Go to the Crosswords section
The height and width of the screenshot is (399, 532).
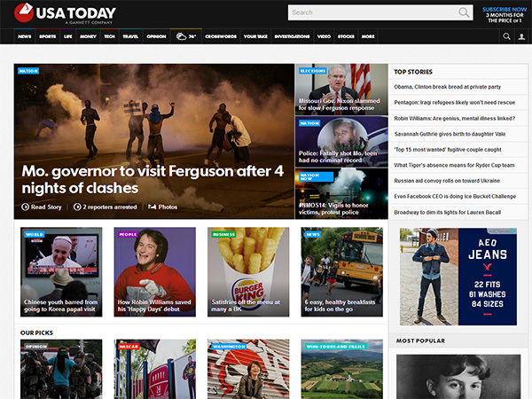coord(220,36)
